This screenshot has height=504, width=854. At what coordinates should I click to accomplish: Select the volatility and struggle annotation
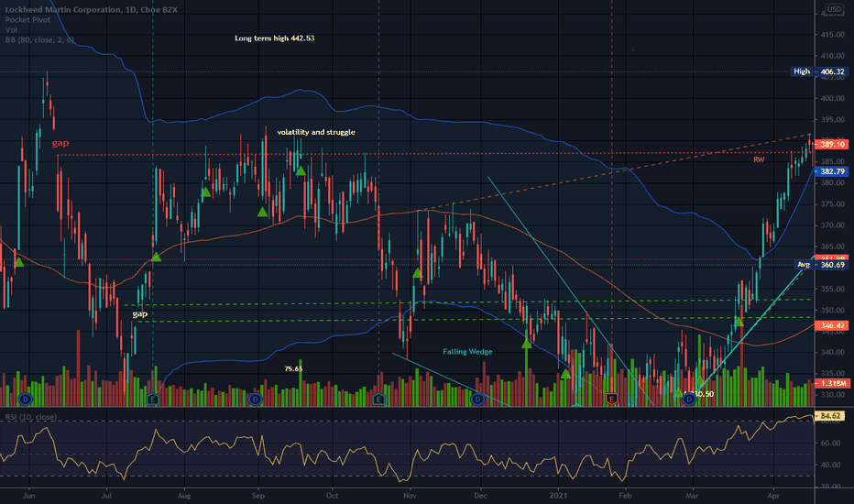click(x=316, y=132)
